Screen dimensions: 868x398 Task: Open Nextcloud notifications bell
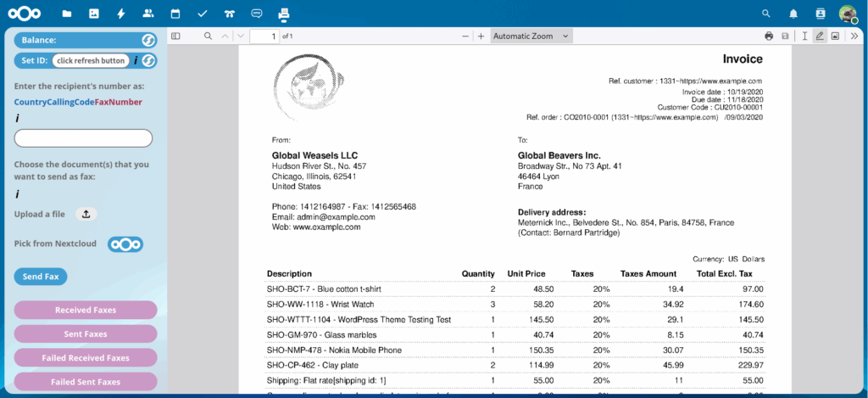pos(793,14)
